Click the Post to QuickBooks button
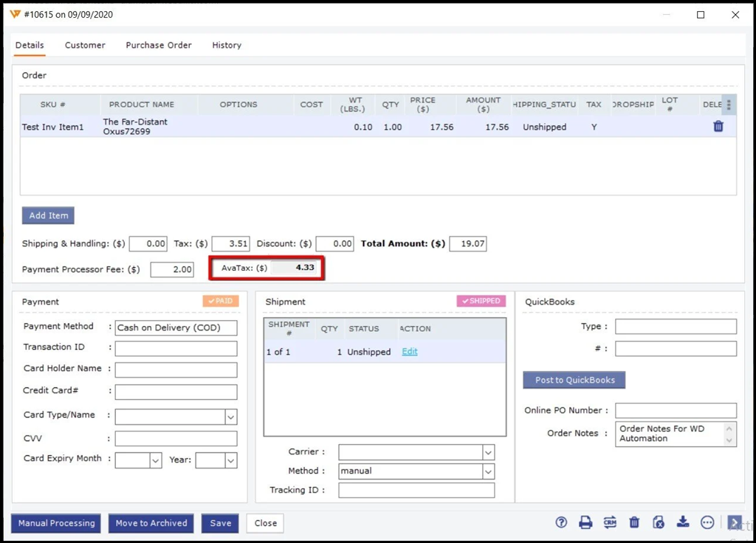Screen dimensions: 756x543 click(574, 380)
